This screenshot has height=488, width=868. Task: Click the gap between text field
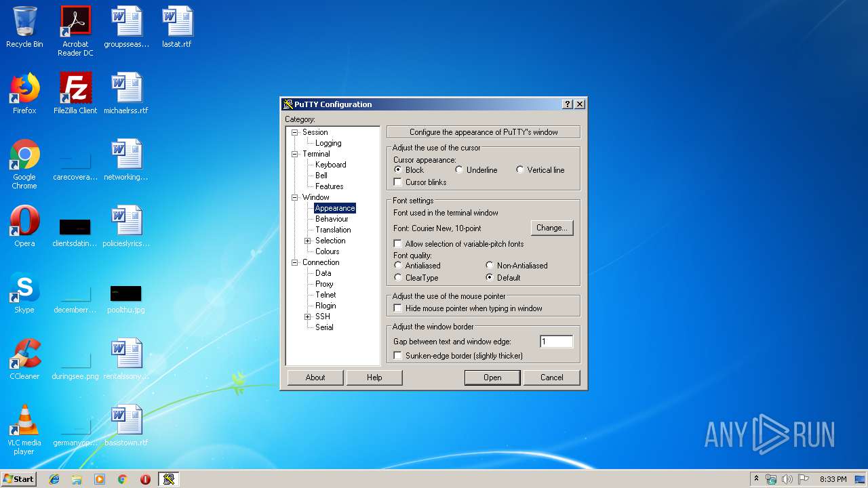[557, 342]
